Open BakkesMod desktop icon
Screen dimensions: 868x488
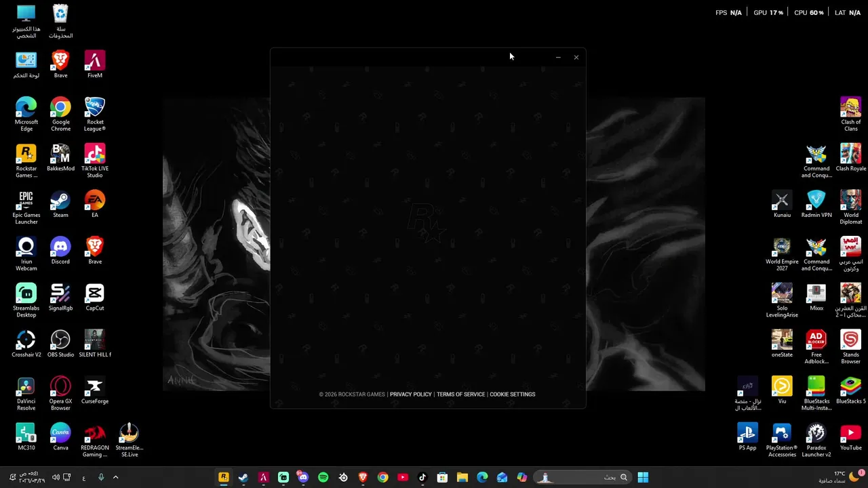point(60,158)
